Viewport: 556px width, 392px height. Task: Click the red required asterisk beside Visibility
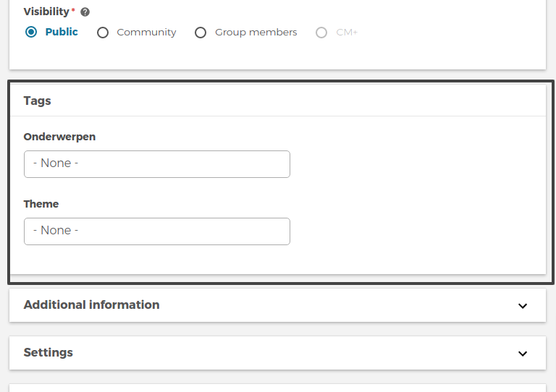tap(73, 10)
